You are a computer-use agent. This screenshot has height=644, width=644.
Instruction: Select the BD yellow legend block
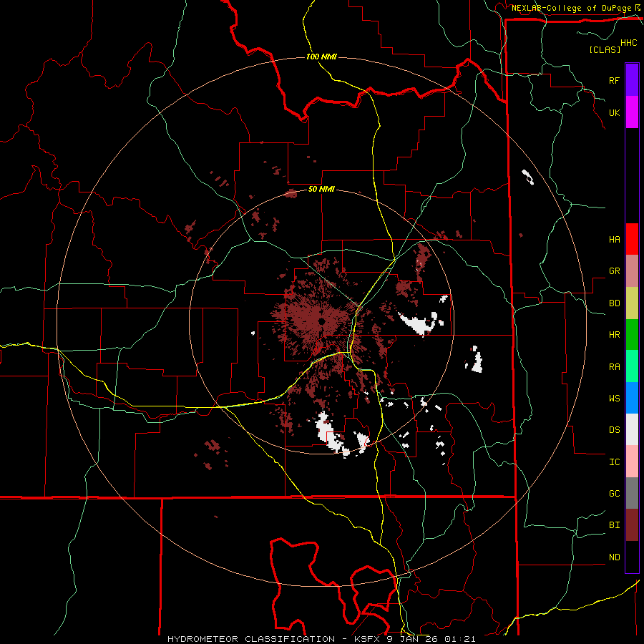point(632,303)
